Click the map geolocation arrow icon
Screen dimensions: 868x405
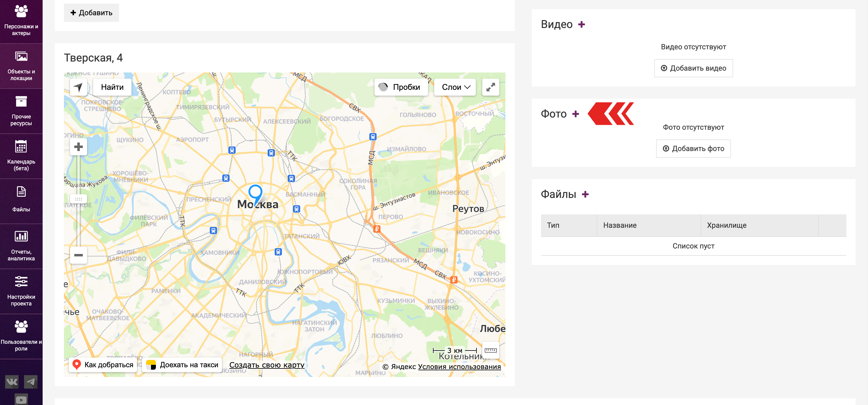point(78,87)
